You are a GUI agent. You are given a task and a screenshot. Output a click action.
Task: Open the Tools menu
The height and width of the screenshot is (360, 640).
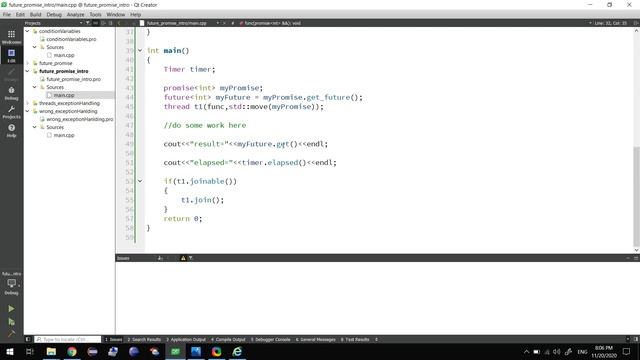[96, 14]
